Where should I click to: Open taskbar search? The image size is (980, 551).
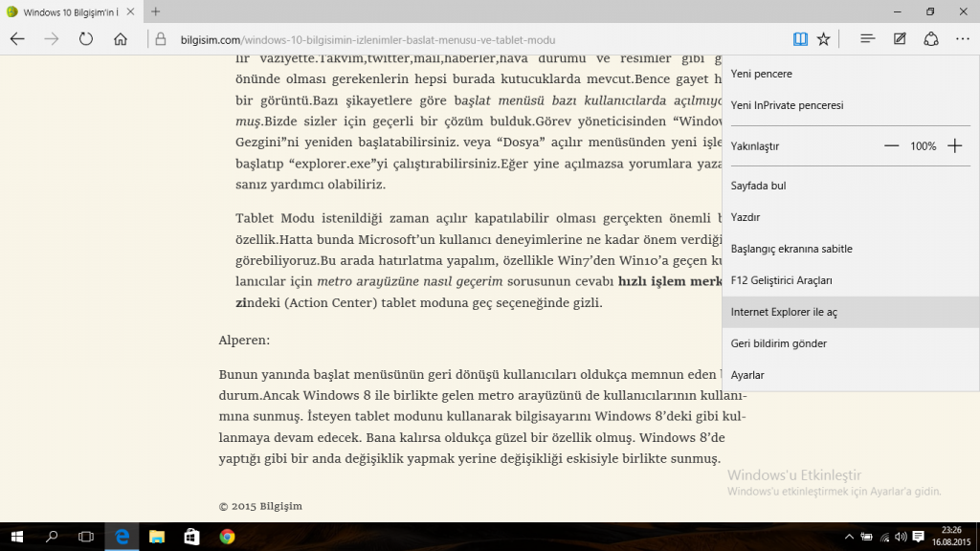point(52,537)
